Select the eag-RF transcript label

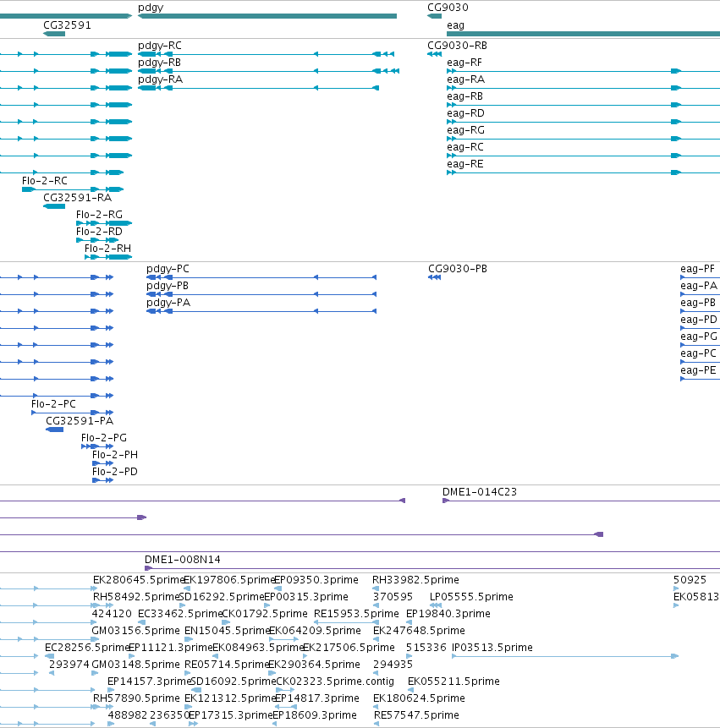(464, 63)
